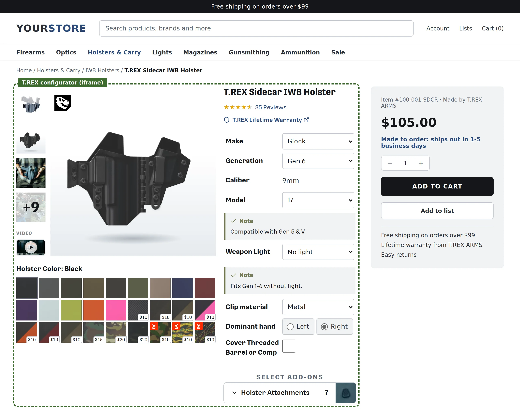
Task: View the hands holding holster photo thumbnail
Action: (x=31, y=173)
